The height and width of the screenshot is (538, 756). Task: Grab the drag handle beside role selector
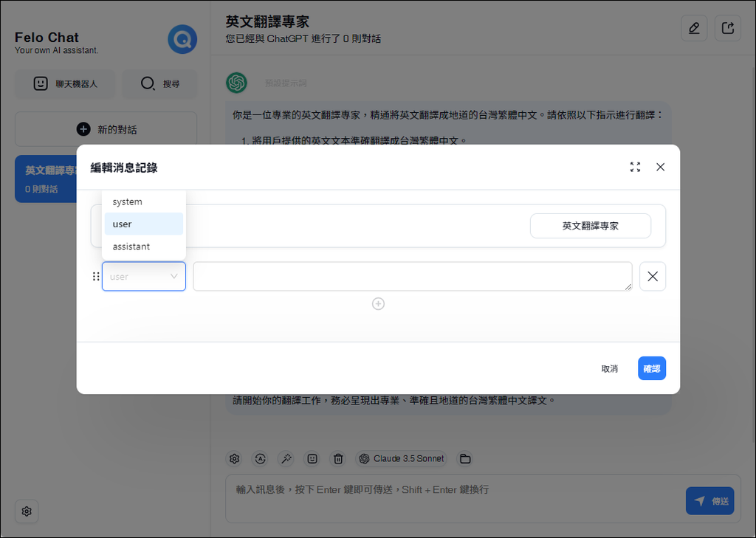point(96,276)
